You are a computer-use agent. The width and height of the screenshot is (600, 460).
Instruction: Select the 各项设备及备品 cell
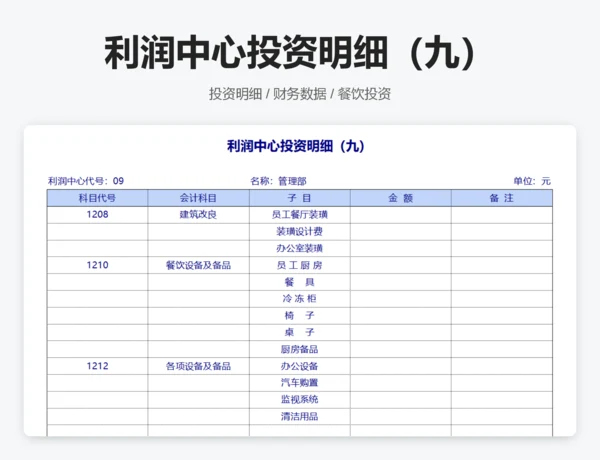(x=198, y=366)
